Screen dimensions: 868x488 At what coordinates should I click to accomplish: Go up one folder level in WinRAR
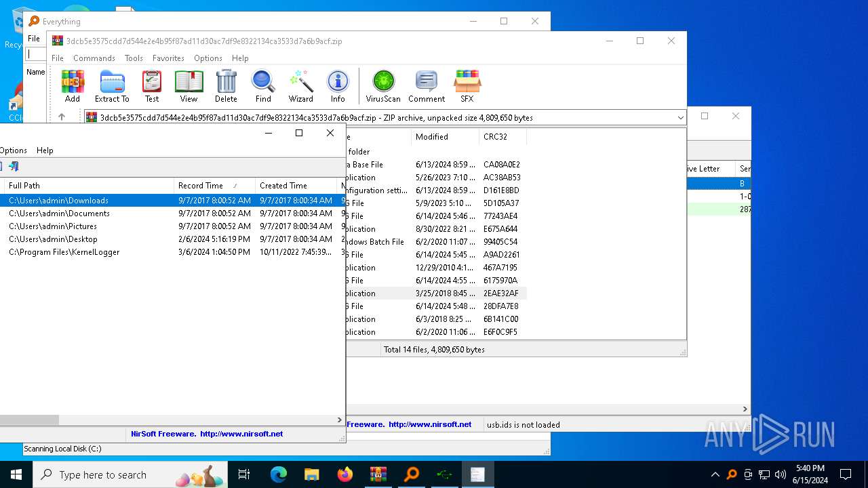pyautogui.click(x=62, y=117)
